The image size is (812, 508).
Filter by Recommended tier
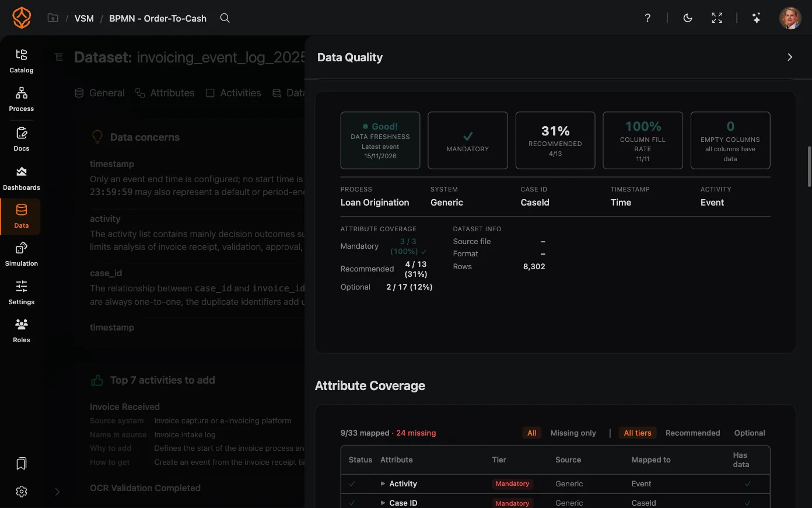coord(693,433)
